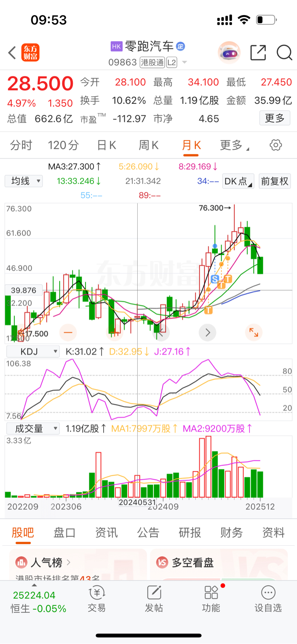Open the 多空看盘 card
The width and height of the screenshot is (297, 644).
(x=219, y=564)
